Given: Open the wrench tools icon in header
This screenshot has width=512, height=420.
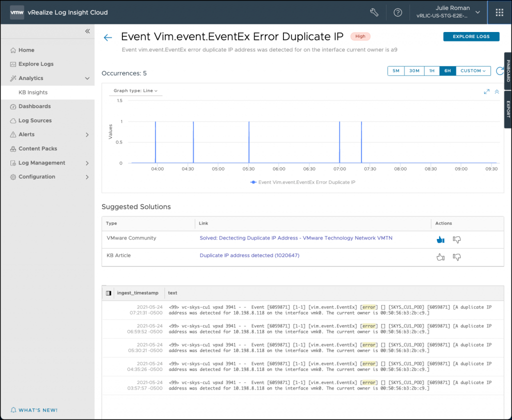Looking at the screenshot, I should [374, 12].
